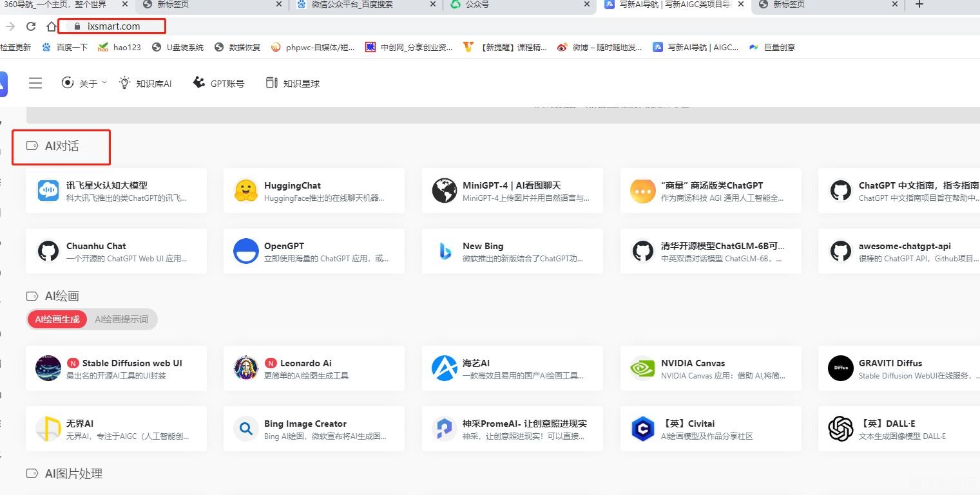
Task: Click the NVIDIA Canvas green icon
Action: coord(642,368)
